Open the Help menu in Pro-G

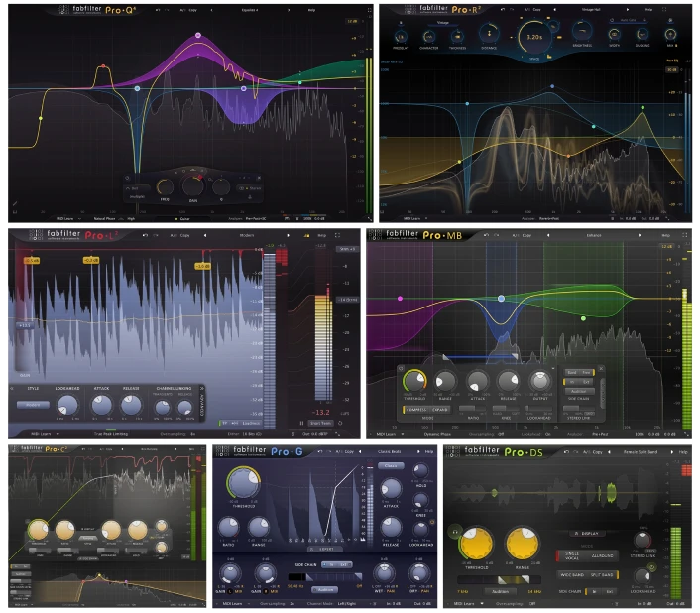click(x=429, y=451)
